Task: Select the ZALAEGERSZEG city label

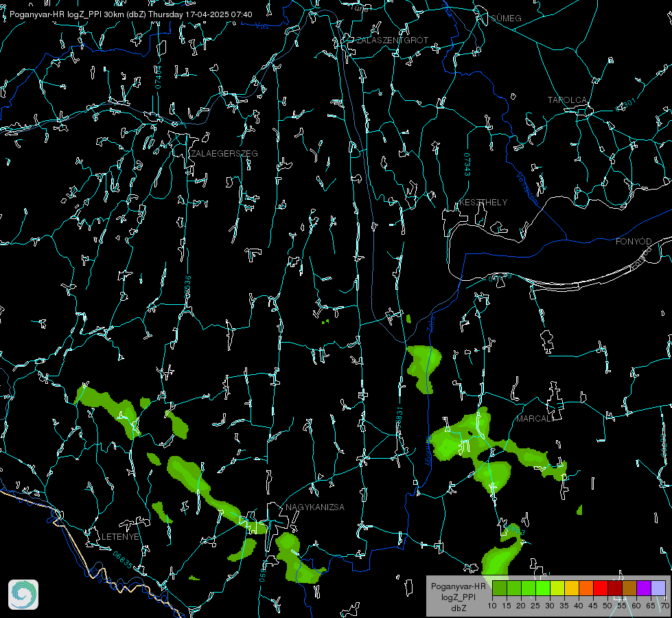Action: [x=224, y=154]
